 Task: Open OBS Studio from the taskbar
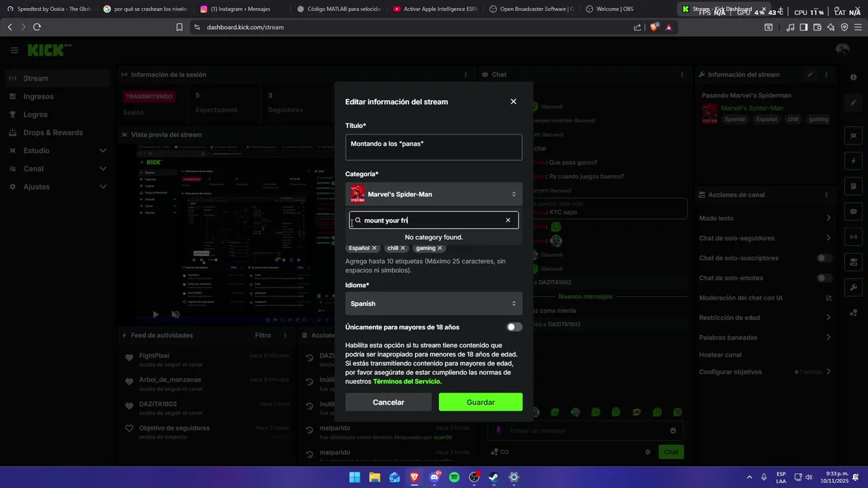pos(474,477)
